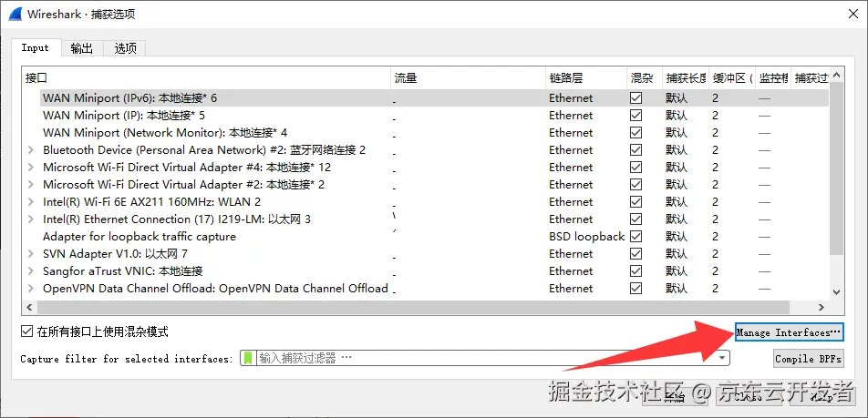Click the 混杂 column header
The width and height of the screenshot is (868, 418).
[x=645, y=78]
